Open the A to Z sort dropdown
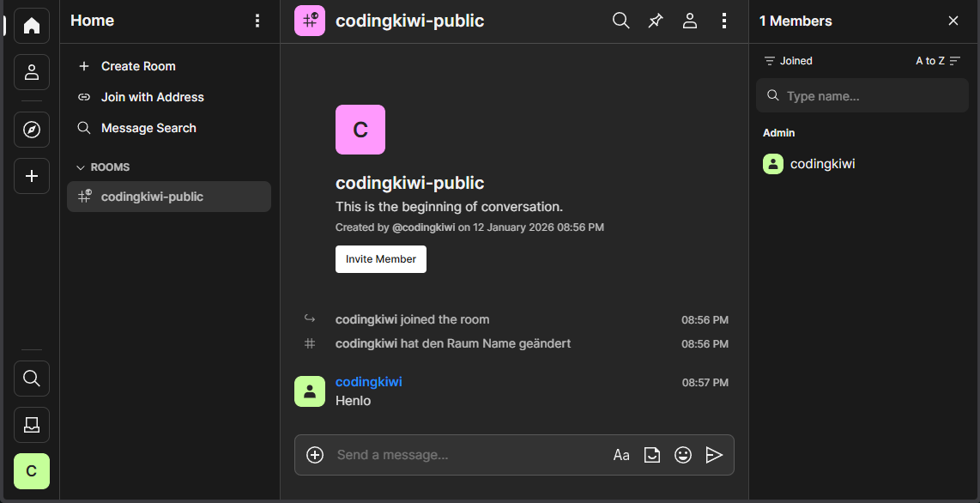This screenshot has width=980, height=503. (938, 61)
